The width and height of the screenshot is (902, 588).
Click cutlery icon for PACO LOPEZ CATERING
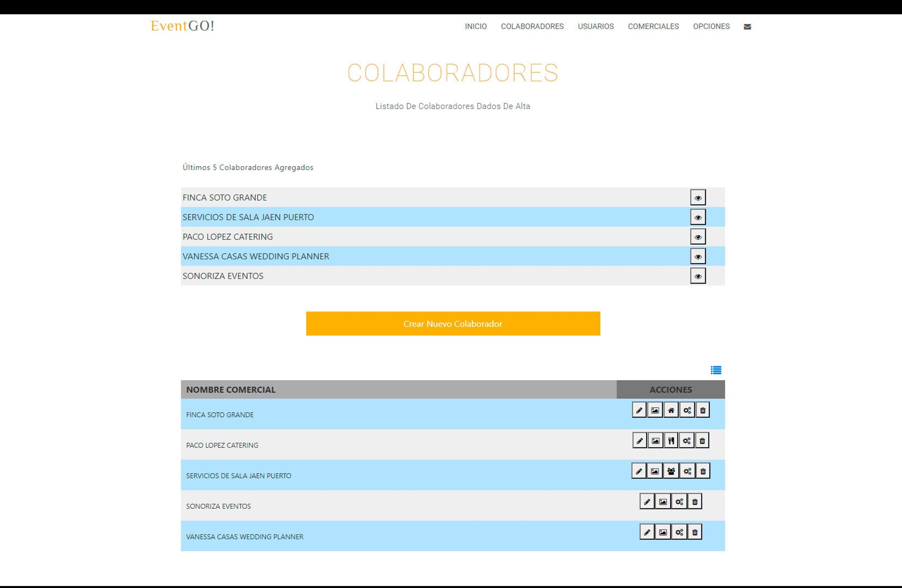pyautogui.click(x=671, y=441)
